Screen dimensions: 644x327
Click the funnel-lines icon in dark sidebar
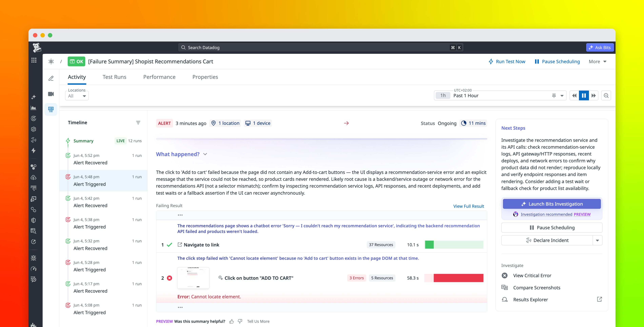34,188
